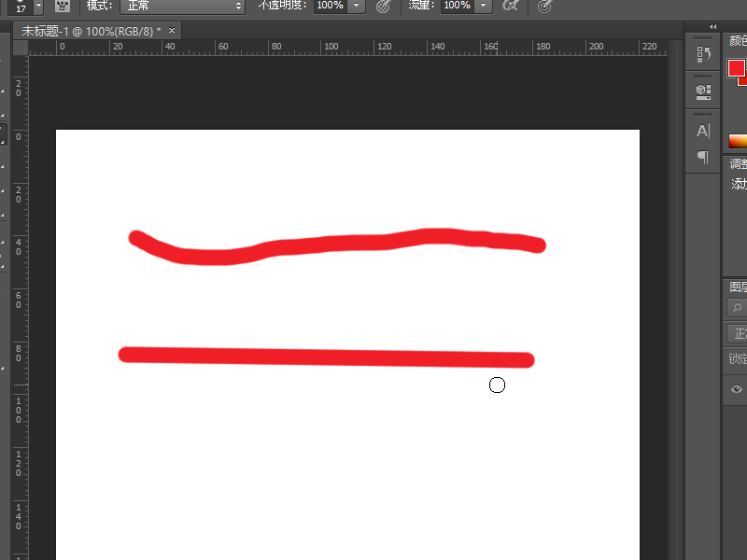Screen dimensions: 747x560
Task: Click the search icon in Layers panel
Action: click(x=737, y=307)
